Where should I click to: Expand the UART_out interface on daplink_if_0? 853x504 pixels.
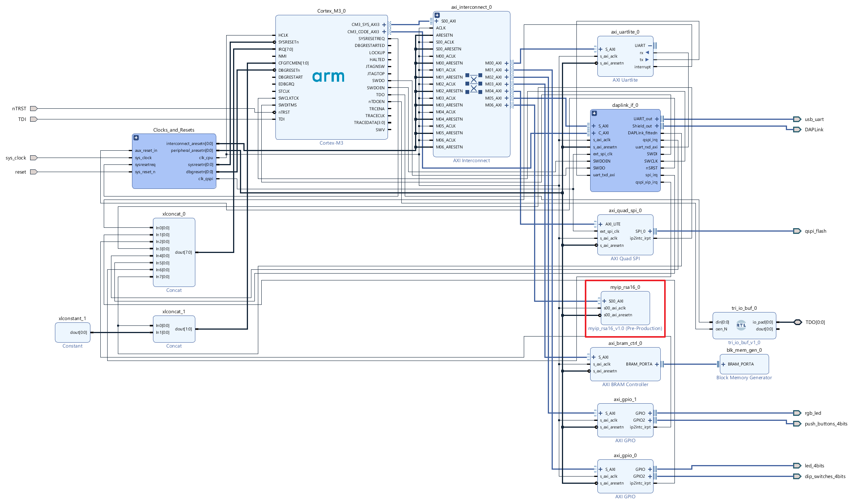[x=657, y=119]
